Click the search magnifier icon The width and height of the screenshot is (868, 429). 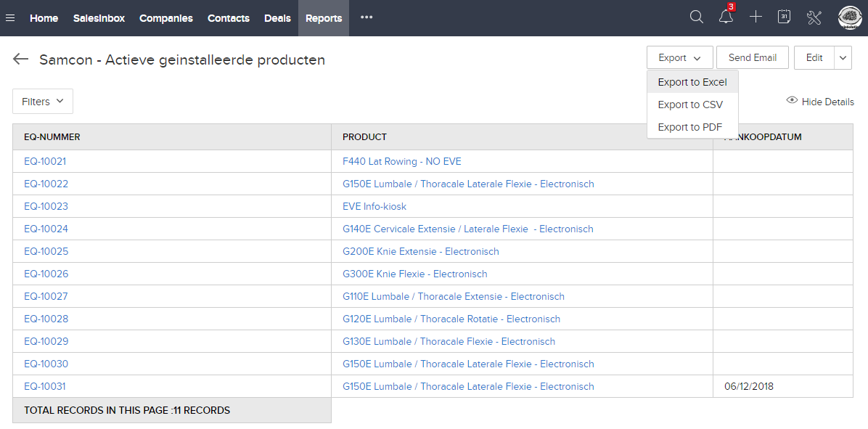click(696, 17)
